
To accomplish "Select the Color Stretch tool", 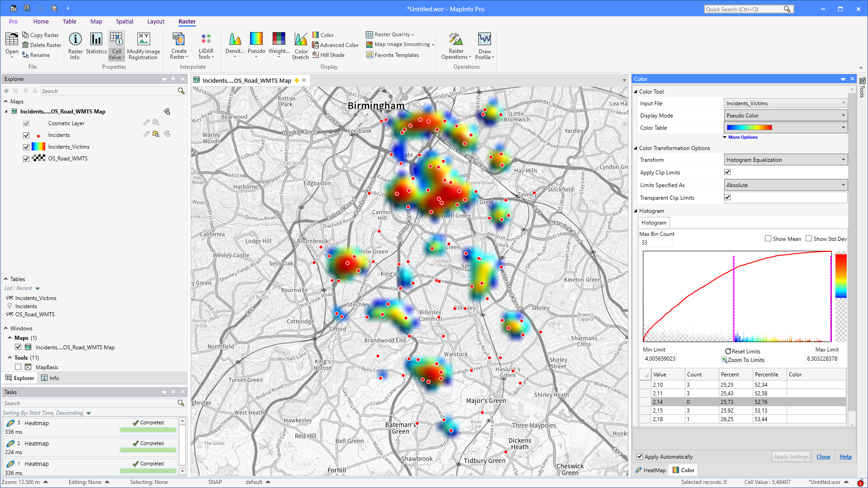I will coord(300,45).
